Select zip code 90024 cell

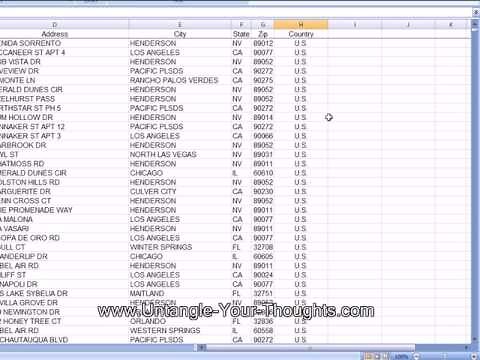pos(263,275)
